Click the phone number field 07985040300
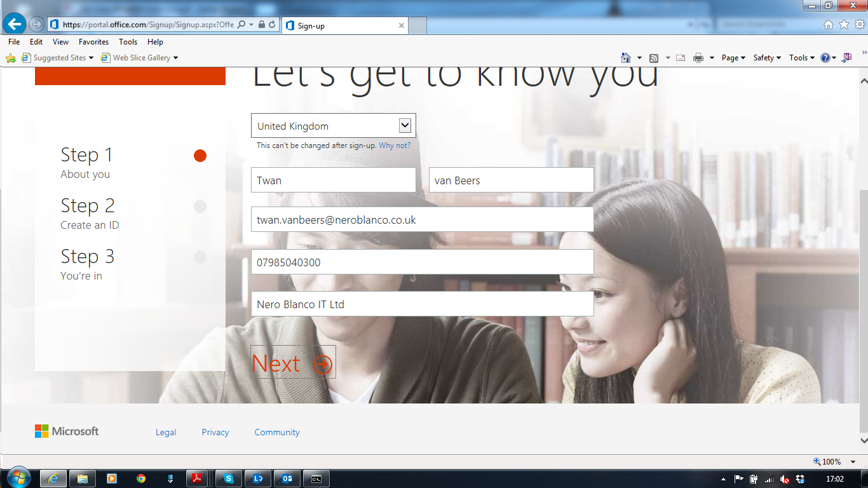Viewport: 868px width, 488px height. (x=423, y=262)
